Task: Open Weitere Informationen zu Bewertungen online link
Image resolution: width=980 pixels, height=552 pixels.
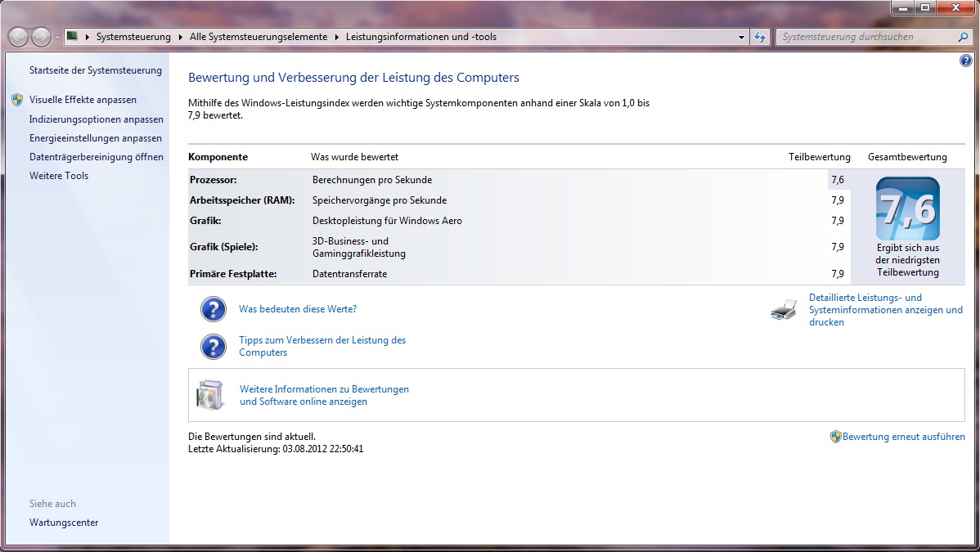Action: [325, 395]
